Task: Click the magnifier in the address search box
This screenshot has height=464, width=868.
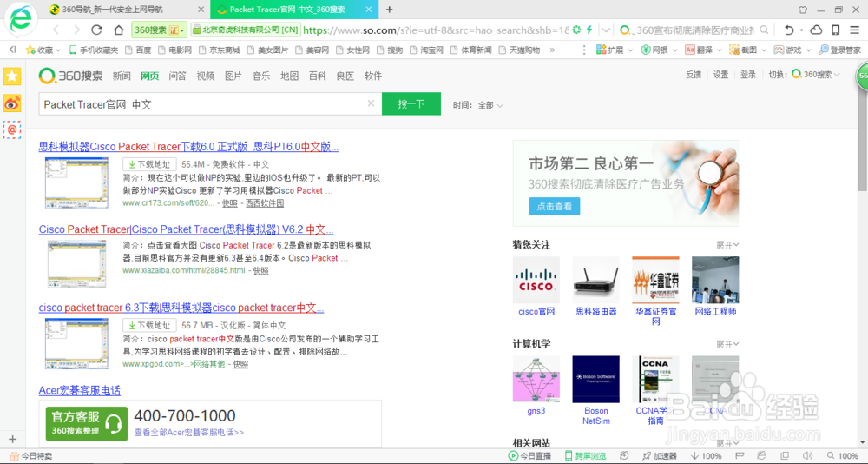Action: (x=764, y=30)
